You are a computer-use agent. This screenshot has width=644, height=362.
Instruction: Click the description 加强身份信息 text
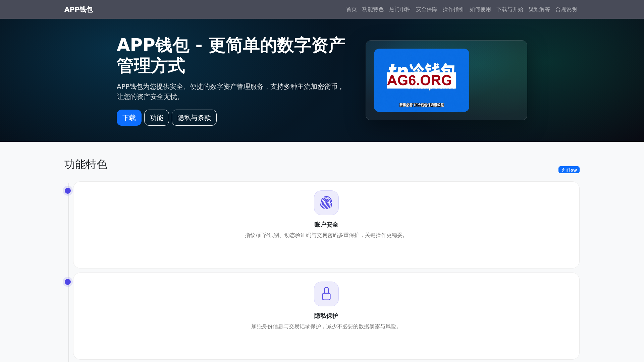click(326, 326)
